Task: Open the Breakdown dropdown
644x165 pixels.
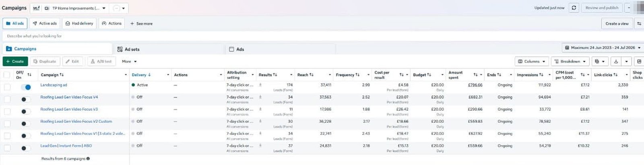Action: tap(570, 61)
